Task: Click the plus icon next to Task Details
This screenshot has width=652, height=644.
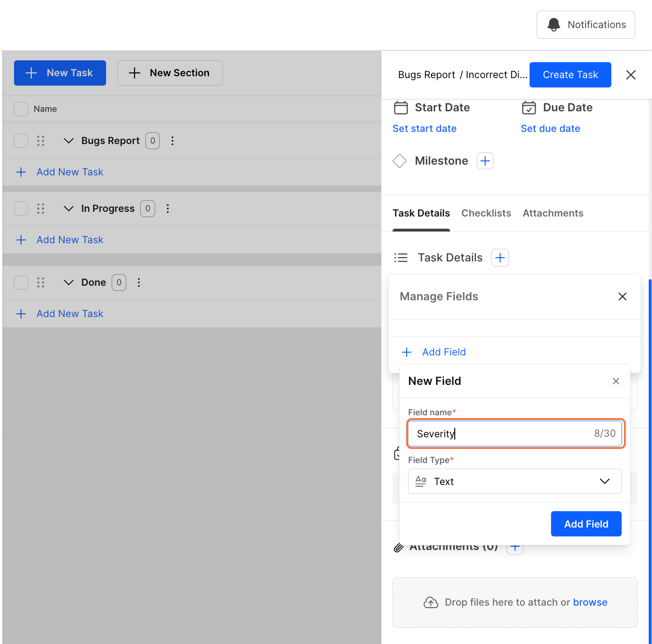Action: pyautogui.click(x=500, y=258)
